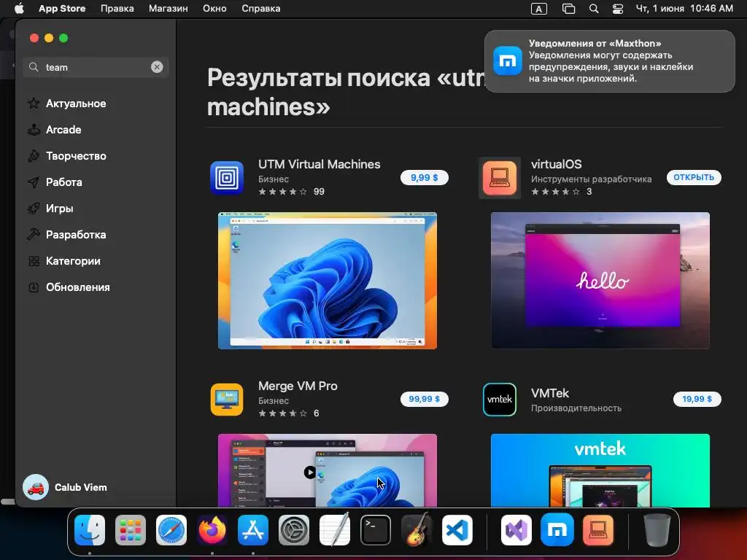Open Spotlight search in menu bar
747x560 pixels.
point(594,9)
